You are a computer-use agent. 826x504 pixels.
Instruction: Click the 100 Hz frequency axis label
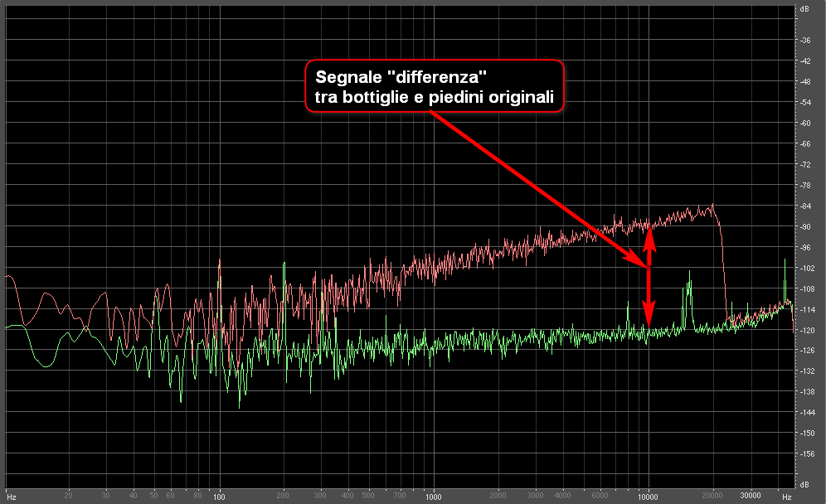(219, 497)
